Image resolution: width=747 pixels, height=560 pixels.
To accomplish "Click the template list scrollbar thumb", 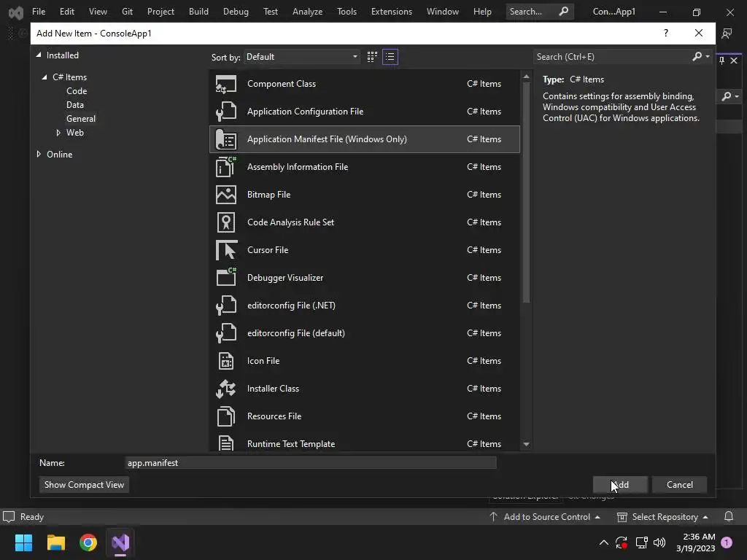I will (526, 192).
